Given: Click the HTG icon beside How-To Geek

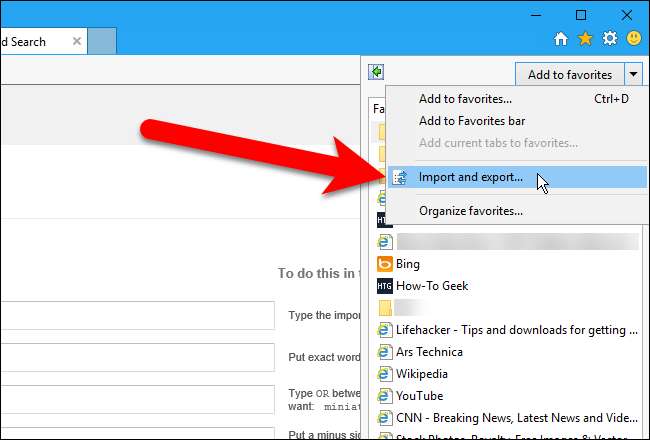Looking at the screenshot, I should point(384,286).
